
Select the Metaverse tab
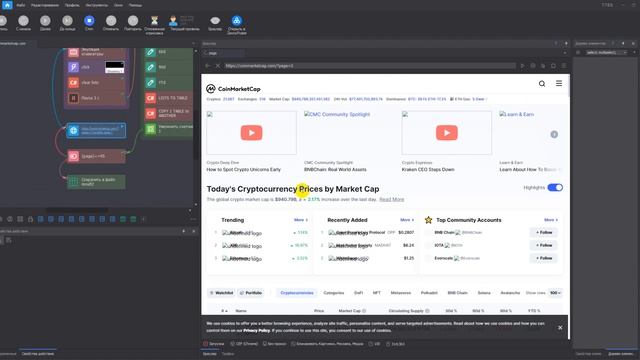click(400, 293)
